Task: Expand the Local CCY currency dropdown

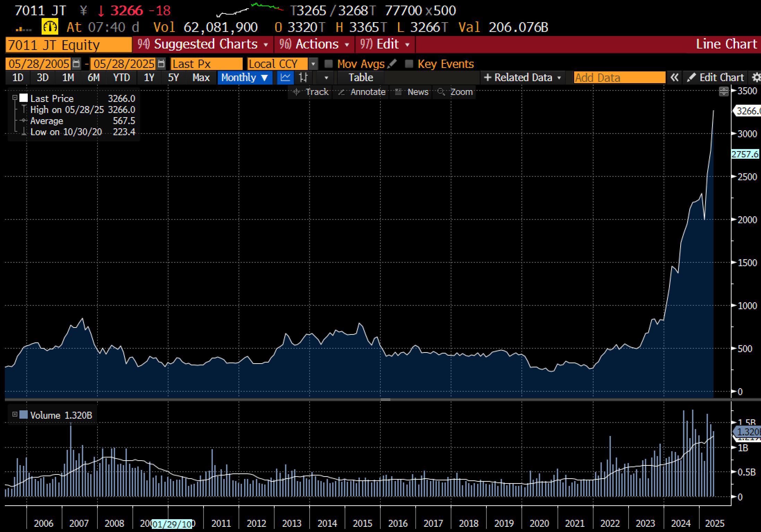Action: coord(313,64)
